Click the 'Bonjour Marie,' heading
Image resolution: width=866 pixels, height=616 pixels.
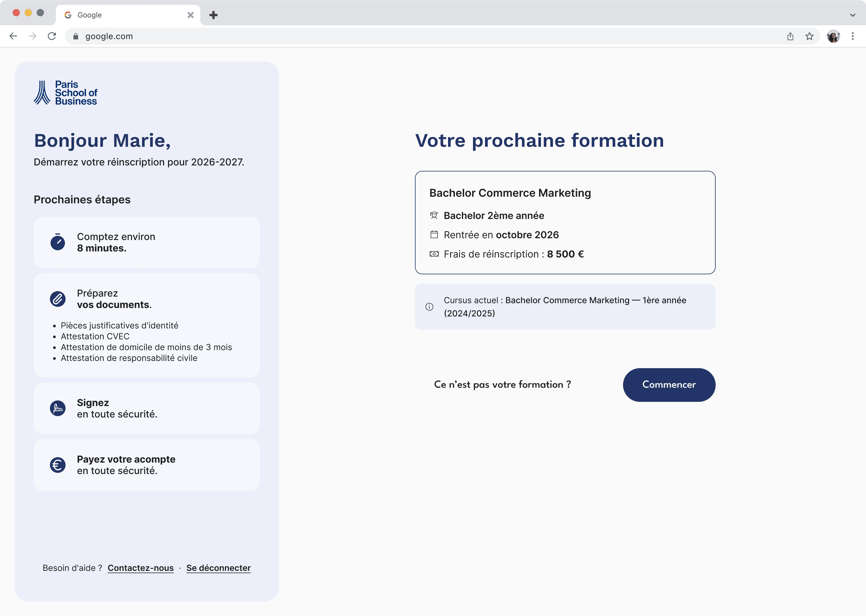pyautogui.click(x=102, y=141)
